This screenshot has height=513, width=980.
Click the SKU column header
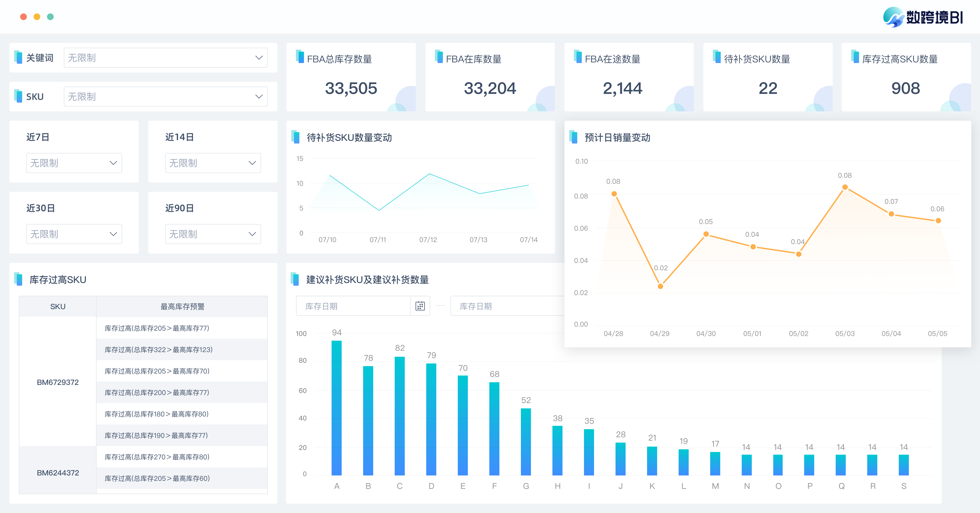58,306
